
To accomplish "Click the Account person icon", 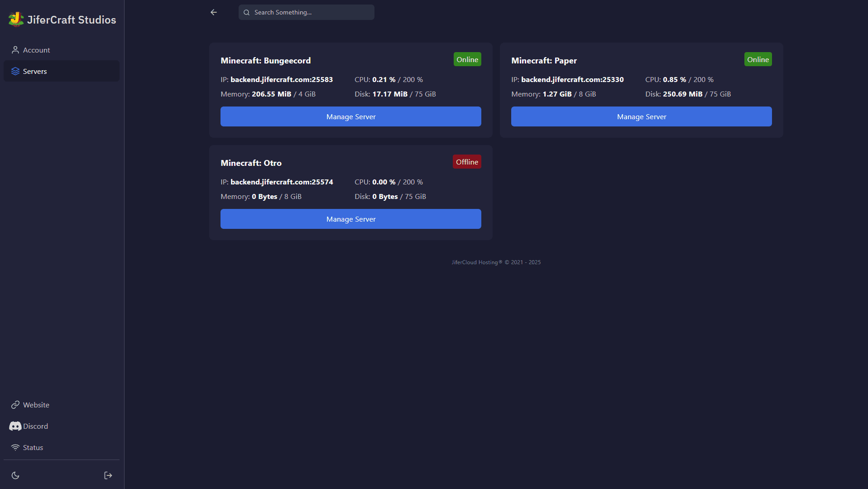I will tap(15, 50).
